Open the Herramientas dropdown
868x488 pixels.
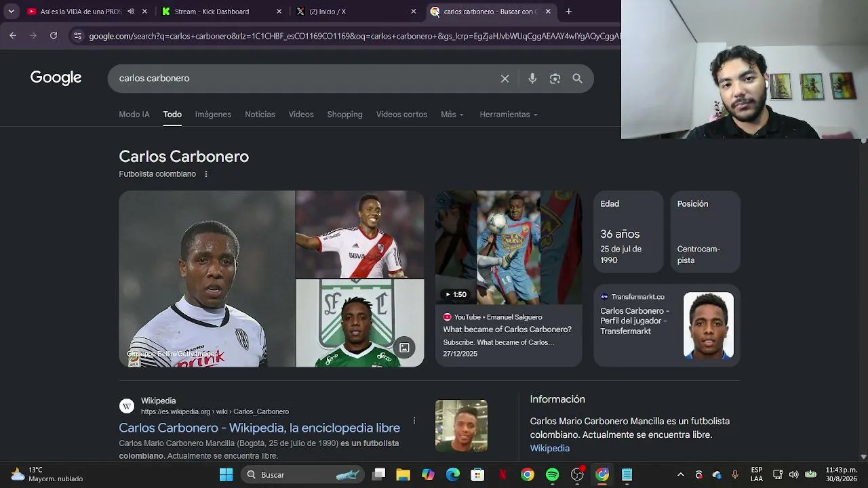click(x=509, y=115)
